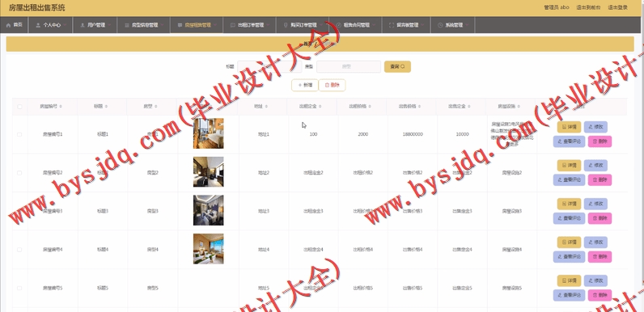The height and width of the screenshot is (312, 644).
Task: Expand the 房屋租售管理 dropdown arrow
Action: [x=215, y=25]
